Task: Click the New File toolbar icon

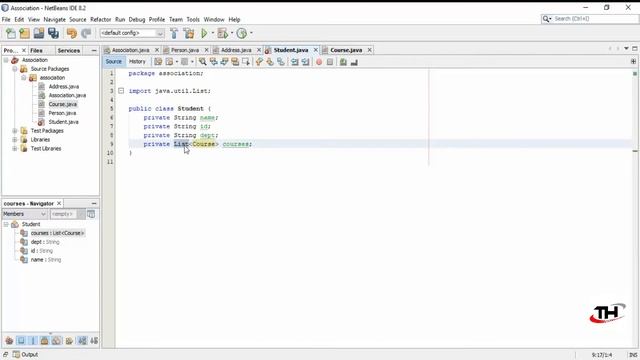Action: click(x=11, y=33)
